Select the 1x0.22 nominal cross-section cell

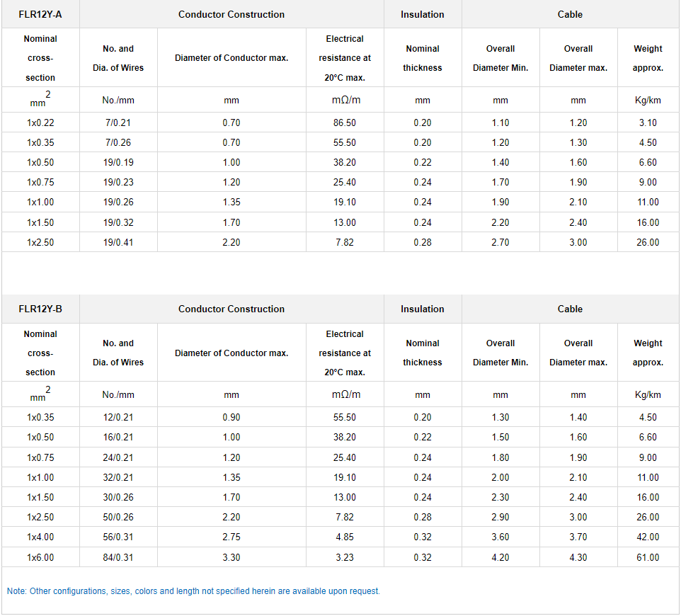[x=40, y=122]
